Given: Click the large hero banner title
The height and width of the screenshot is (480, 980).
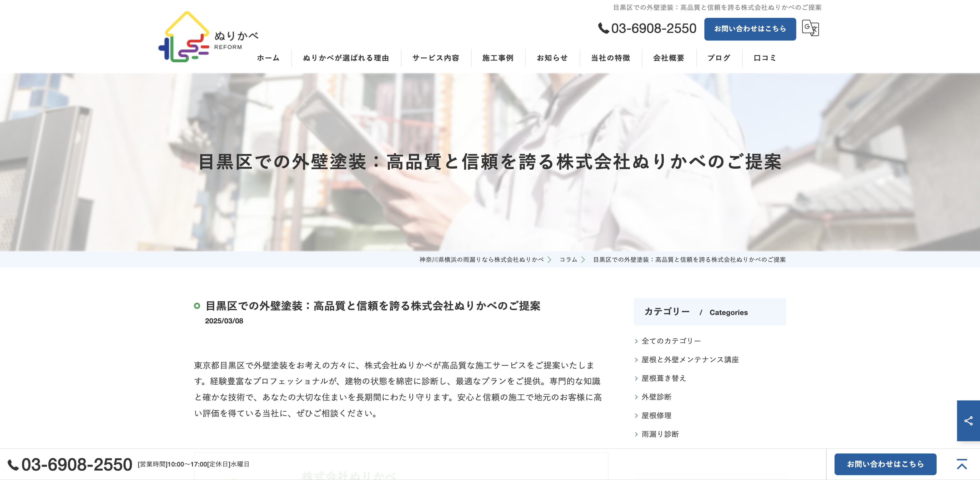Looking at the screenshot, I should 490,162.
